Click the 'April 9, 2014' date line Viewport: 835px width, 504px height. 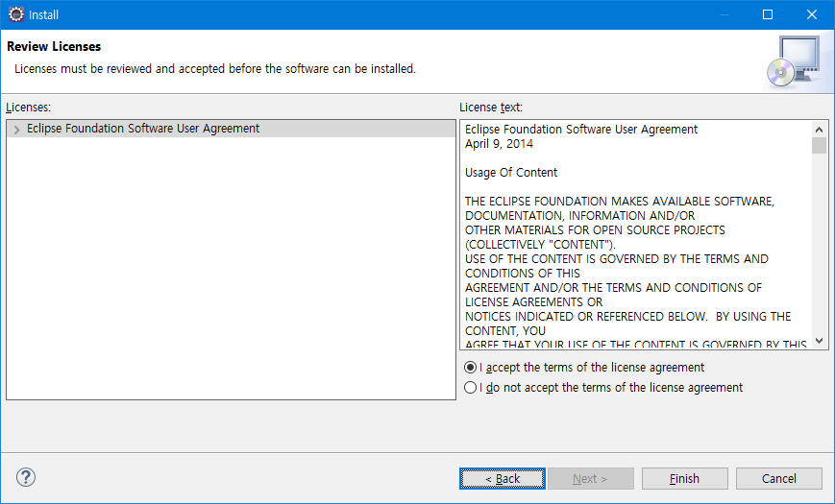(x=499, y=144)
